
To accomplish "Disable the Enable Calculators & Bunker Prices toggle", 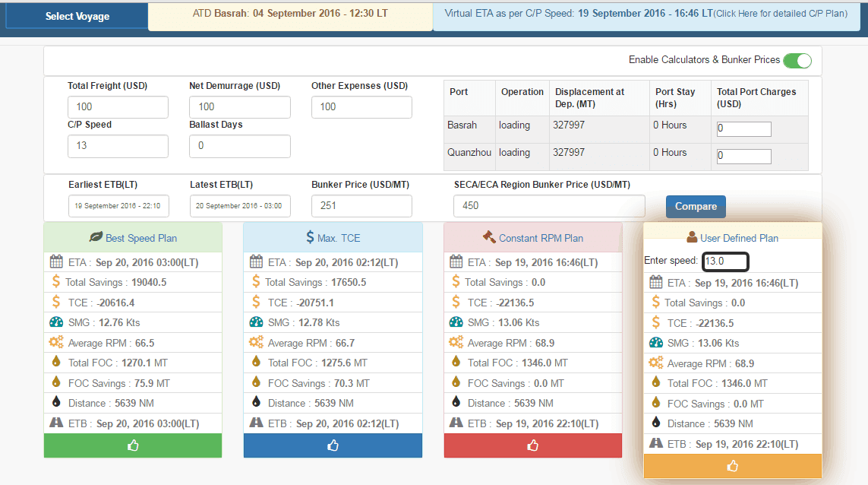I will pos(797,59).
